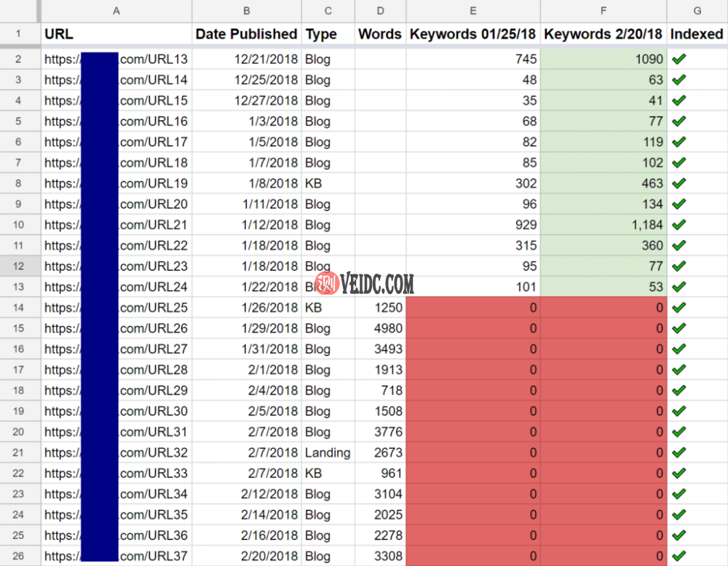Click the URL cell ending in URL37
The width and height of the screenshot is (728, 566).
116,556
